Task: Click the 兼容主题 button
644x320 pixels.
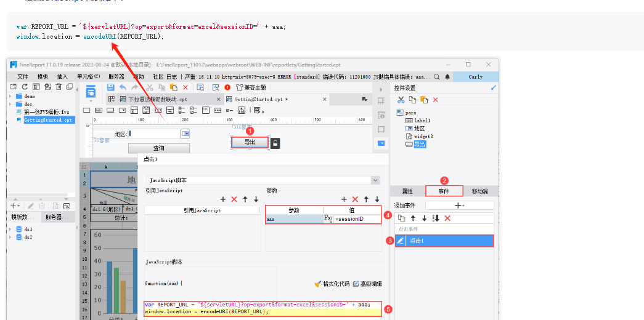Action: pyautogui.click(x=251, y=87)
